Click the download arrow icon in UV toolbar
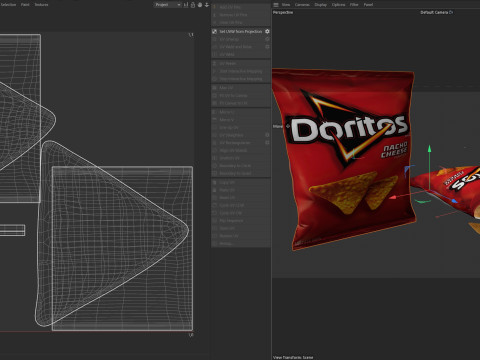This screenshot has width=480, height=360. (x=207, y=5)
